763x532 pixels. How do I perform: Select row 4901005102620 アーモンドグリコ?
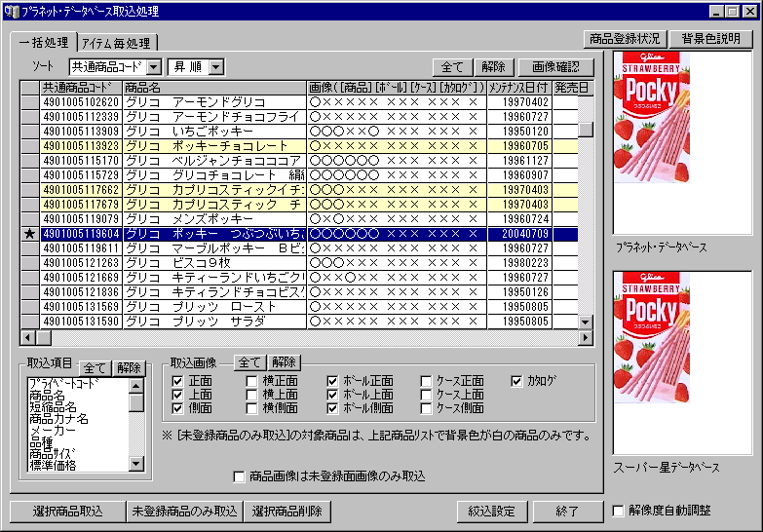click(x=299, y=102)
